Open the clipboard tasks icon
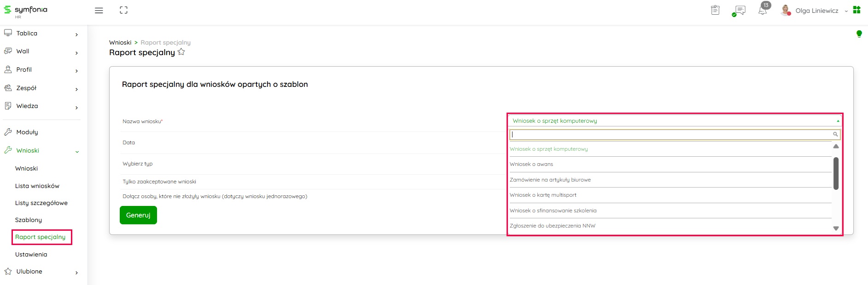Screen dimensions: 868x285 [x=715, y=10]
